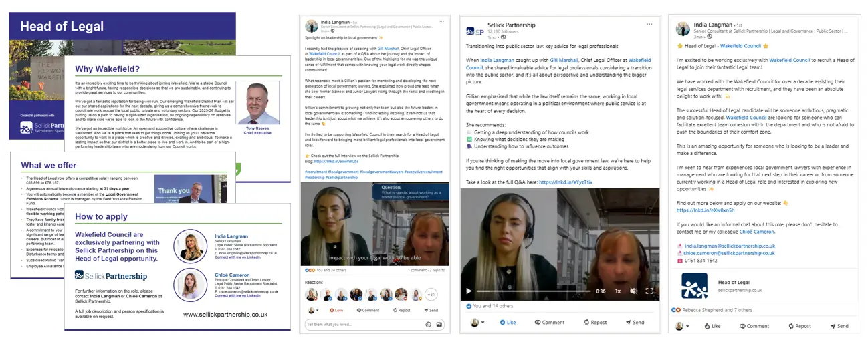The image size is (868, 342).
Task: Click the interview video in the Spotlight post
Action: coord(374,224)
